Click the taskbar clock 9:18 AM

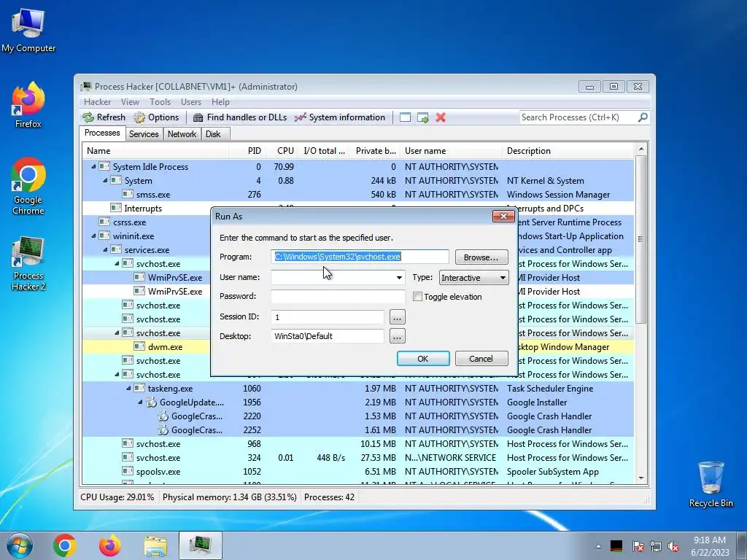coord(710,546)
